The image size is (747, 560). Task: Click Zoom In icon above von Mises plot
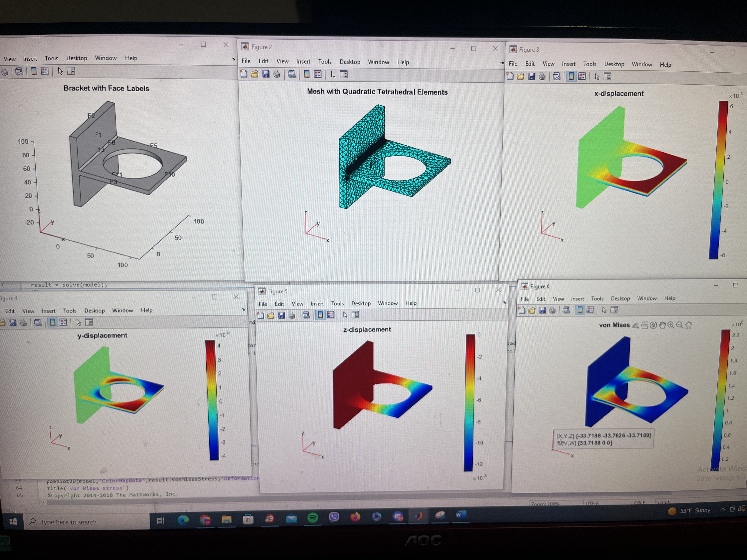(671, 325)
